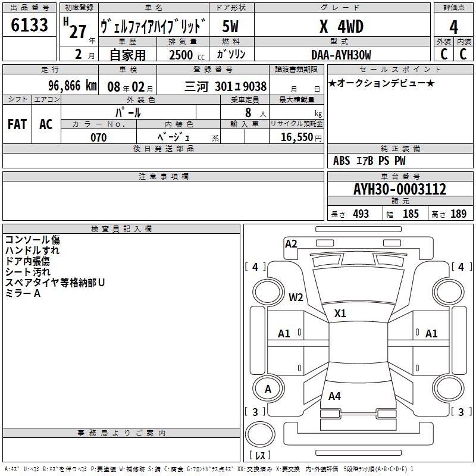The image size is (476, 476).
Task: Select seating capacity 8 人
Action: tap(255, 113)
